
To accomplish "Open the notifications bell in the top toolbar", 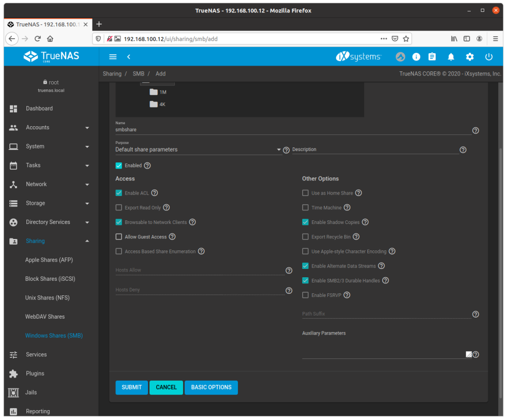I will coord(451,57).
